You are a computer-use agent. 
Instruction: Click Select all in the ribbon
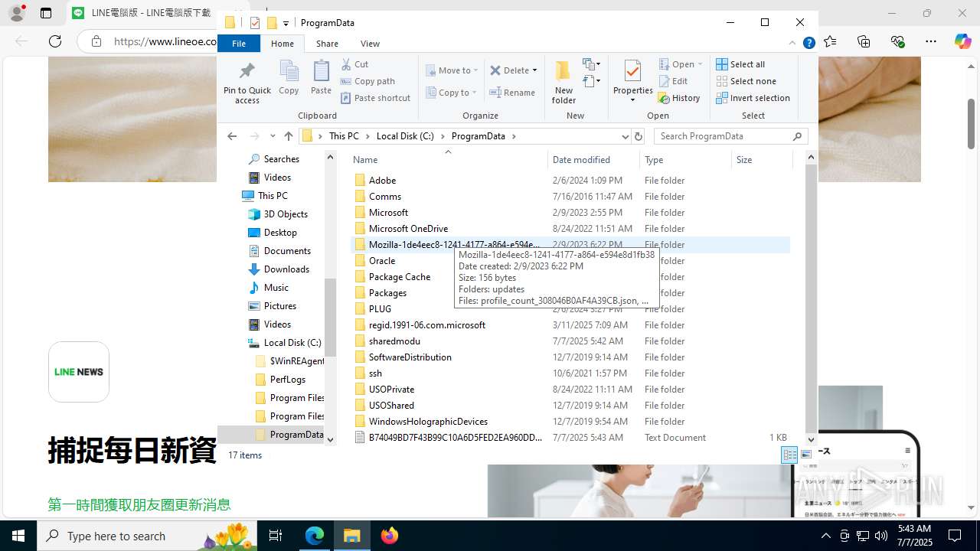pos(740,64)
